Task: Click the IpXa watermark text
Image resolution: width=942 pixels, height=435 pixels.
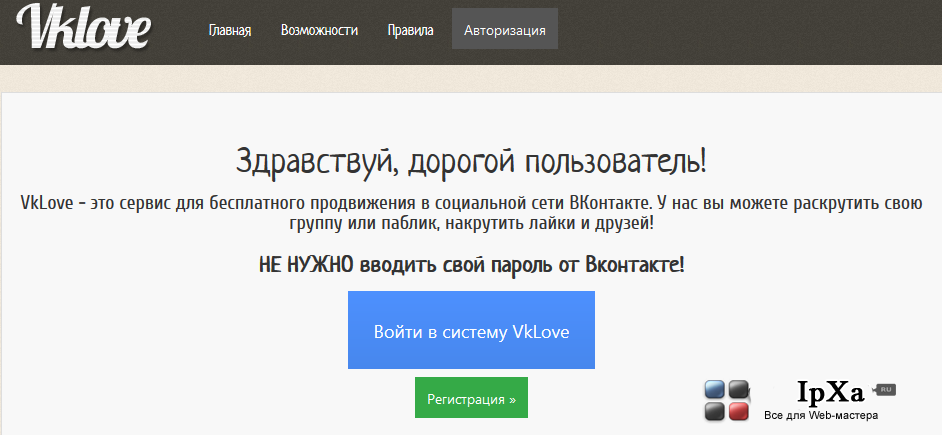Action: point(830,392)
